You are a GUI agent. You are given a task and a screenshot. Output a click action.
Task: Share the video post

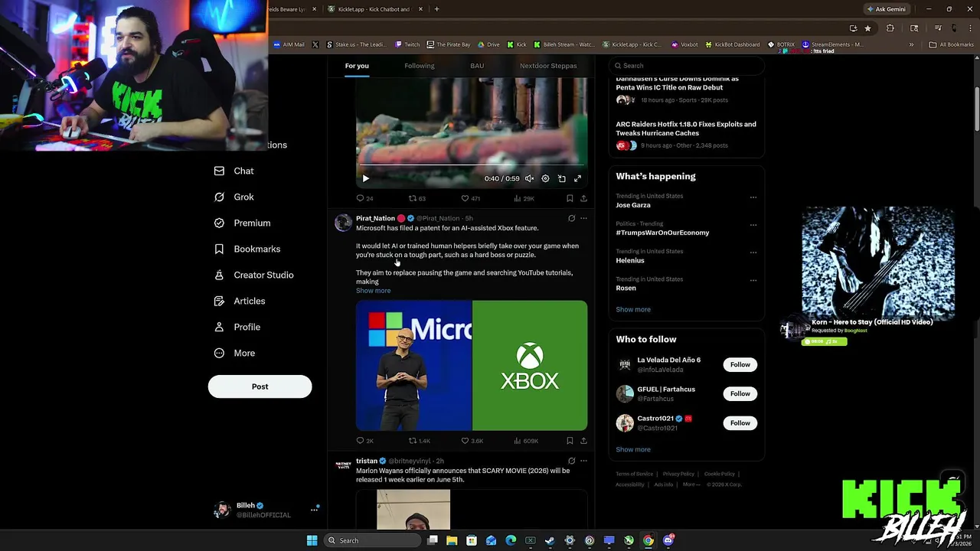click(x=583, y=198)
